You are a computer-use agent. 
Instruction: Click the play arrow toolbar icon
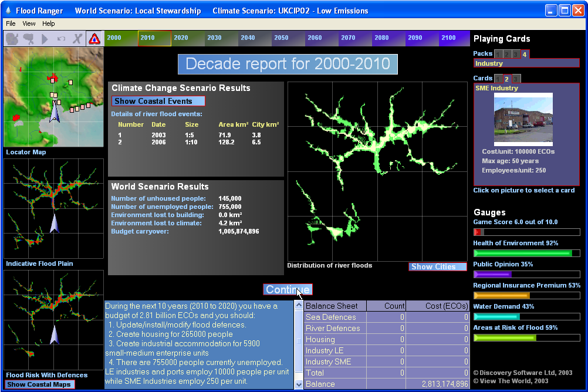pyautogui.click(x=45, y=39)
